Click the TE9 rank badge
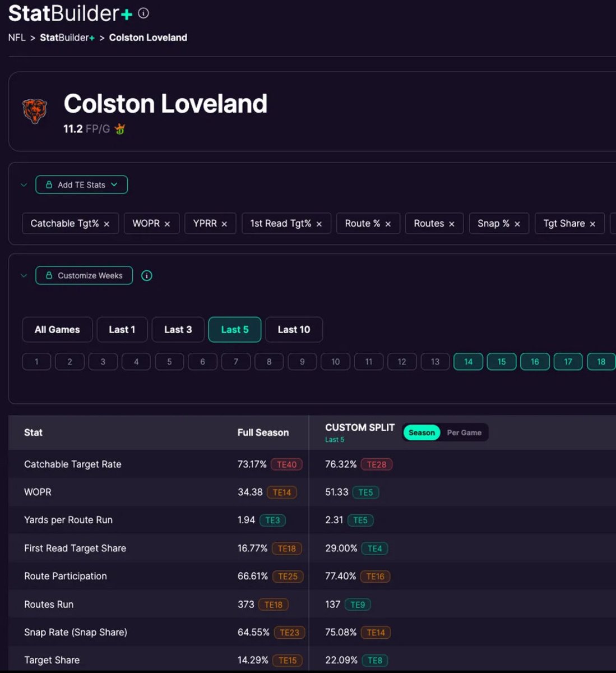This screenshot has width=616, height=673. point(358,605)
